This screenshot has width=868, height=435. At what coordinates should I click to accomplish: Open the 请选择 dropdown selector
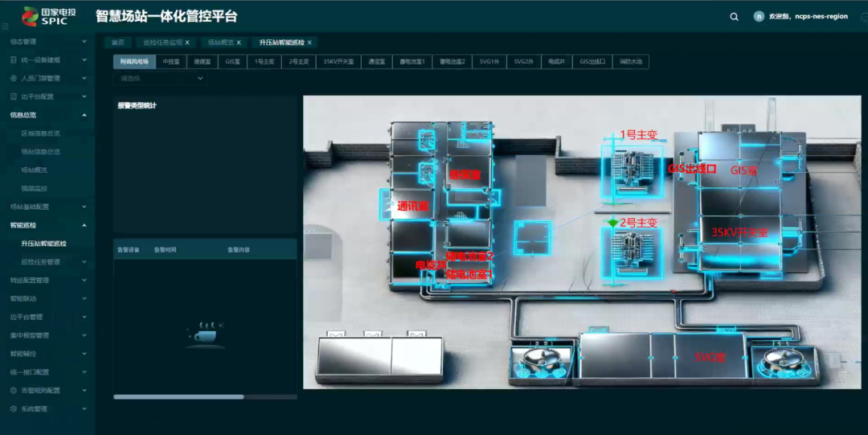click(160, 79)
